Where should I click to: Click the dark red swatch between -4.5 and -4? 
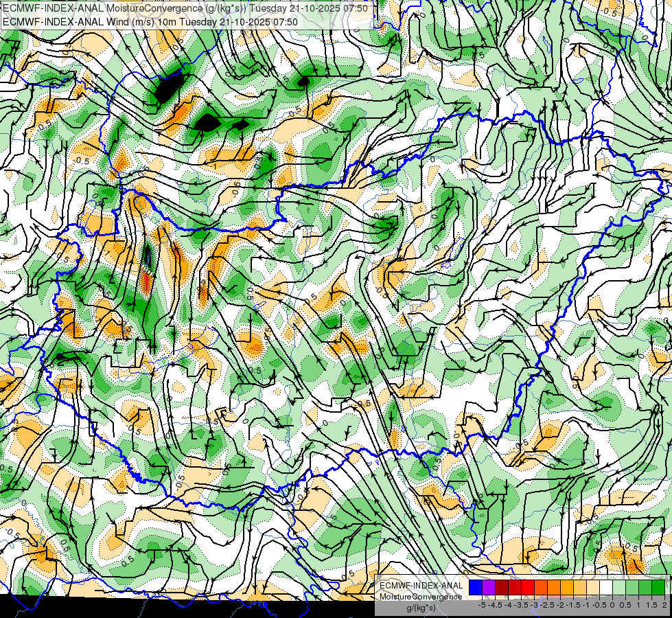tap(502, 587)
